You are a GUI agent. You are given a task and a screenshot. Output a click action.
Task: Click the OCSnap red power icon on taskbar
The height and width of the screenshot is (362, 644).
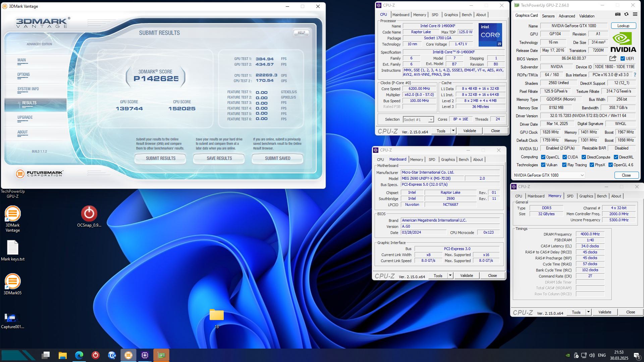(x=96, y=355)
